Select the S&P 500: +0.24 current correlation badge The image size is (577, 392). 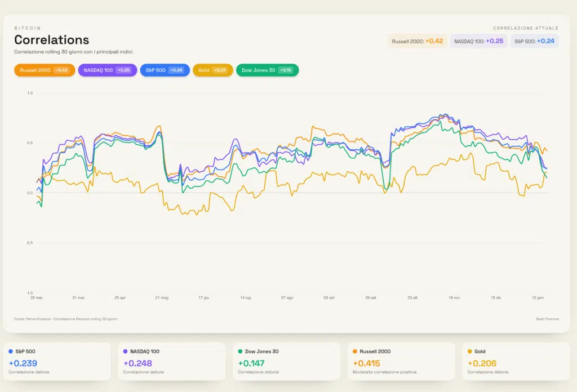[534, 41]
